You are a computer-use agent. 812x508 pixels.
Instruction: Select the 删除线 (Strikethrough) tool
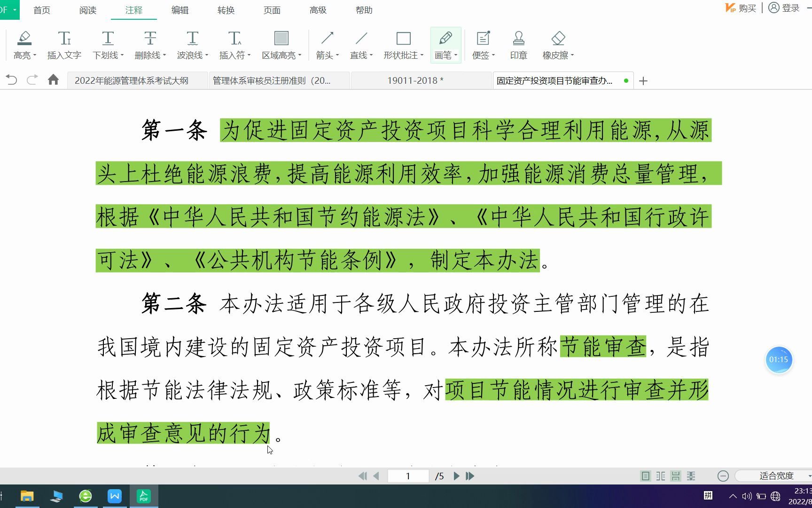point(147,45)
